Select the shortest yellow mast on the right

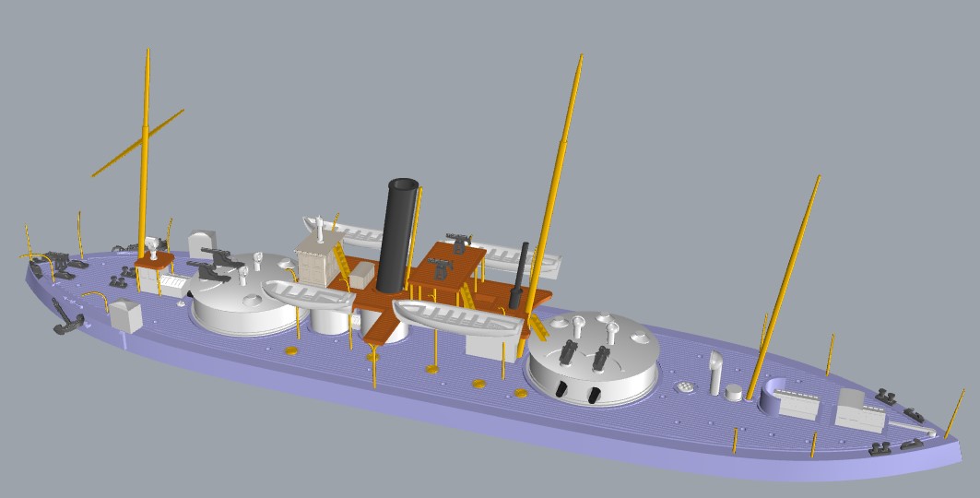(786, 286)
